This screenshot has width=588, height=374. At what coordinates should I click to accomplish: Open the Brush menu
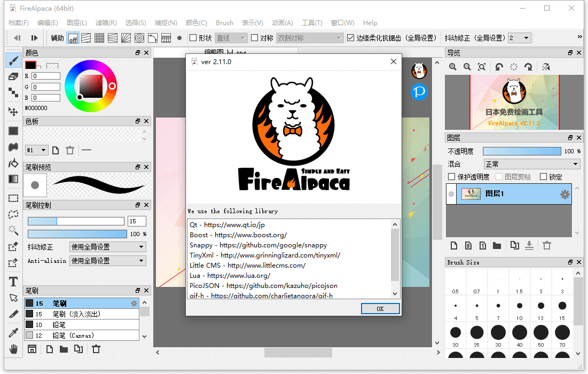point(224,23)
